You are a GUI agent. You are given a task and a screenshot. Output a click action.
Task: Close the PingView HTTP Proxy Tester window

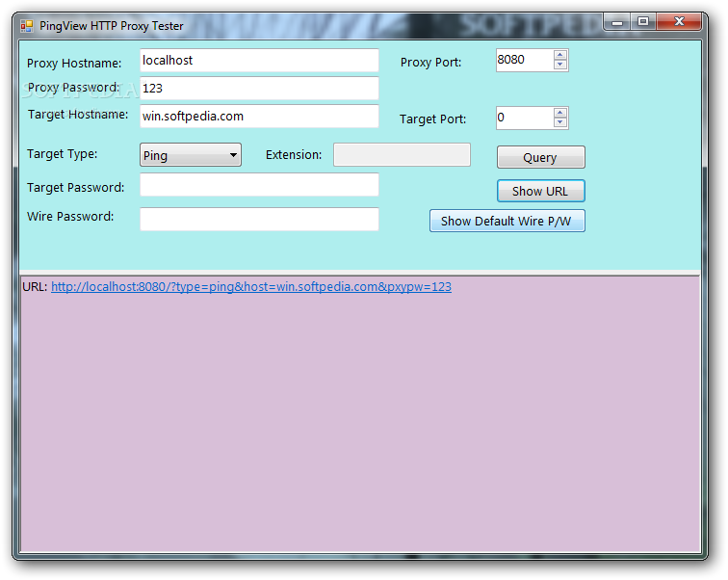(x=680, y=22)
